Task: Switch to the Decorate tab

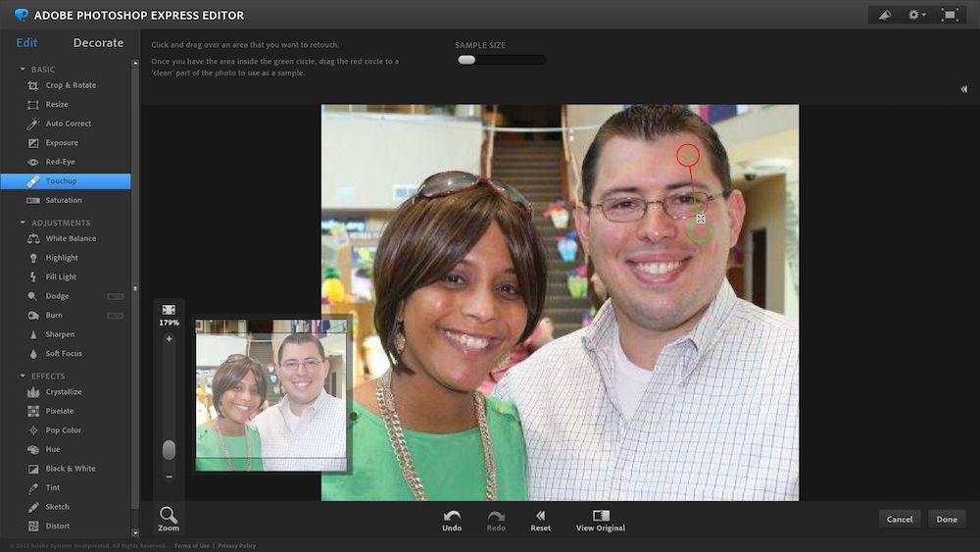Action: 98,43
